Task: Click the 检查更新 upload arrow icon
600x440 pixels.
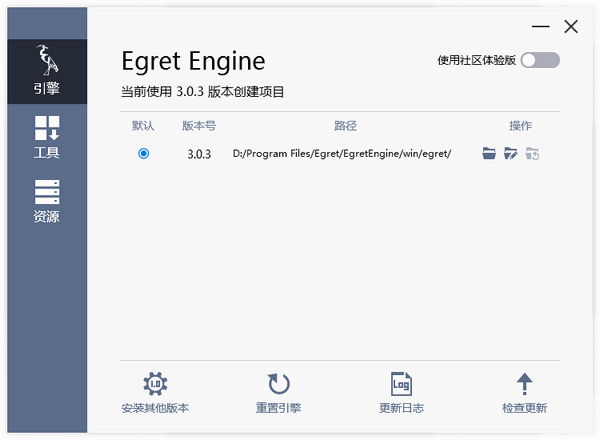Action: coord(524,384)
